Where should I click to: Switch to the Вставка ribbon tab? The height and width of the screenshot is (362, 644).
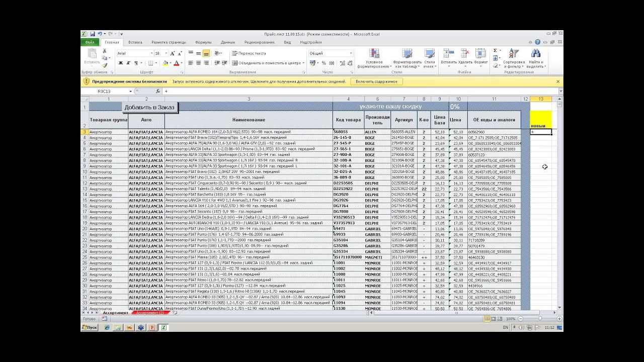[x=135, y=42]
